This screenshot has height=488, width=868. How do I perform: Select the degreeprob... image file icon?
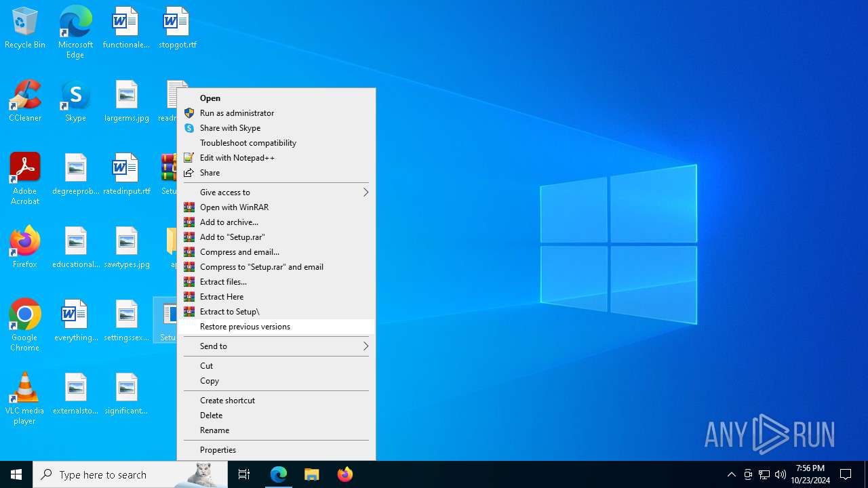coord(75,175)
